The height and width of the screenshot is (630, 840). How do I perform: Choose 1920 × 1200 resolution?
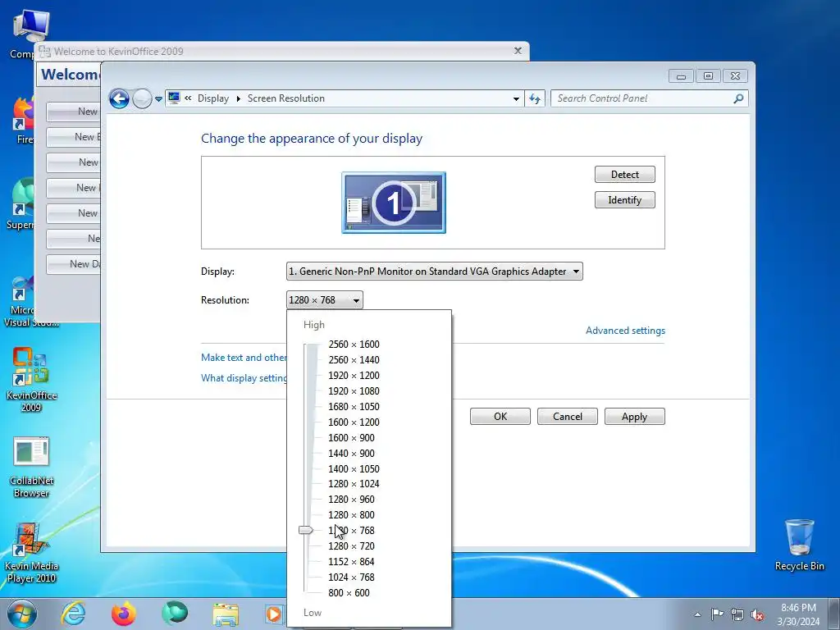tap(354, 376)
